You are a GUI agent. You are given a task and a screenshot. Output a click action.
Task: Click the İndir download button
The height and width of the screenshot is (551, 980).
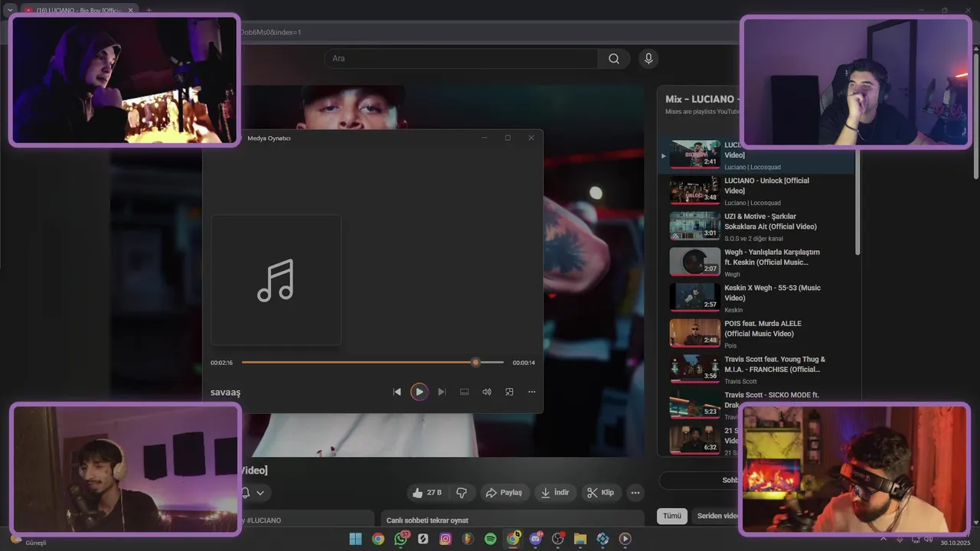(555, 493)
